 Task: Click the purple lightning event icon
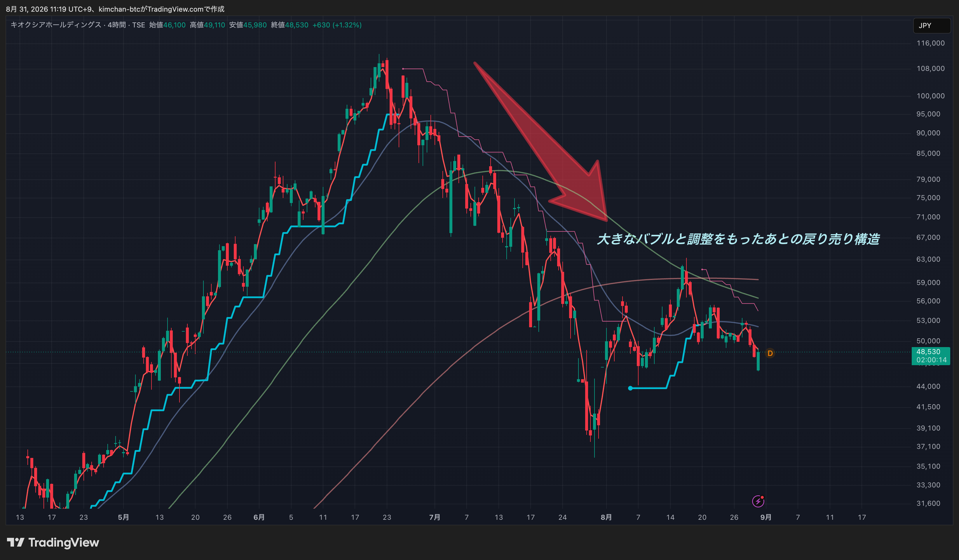758,501
